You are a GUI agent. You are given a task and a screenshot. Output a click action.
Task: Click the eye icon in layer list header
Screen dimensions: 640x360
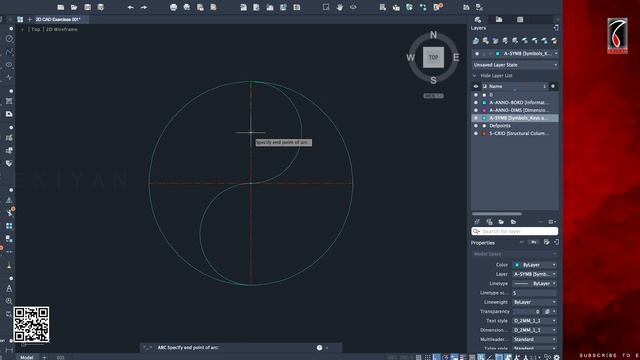click(476, 87)
